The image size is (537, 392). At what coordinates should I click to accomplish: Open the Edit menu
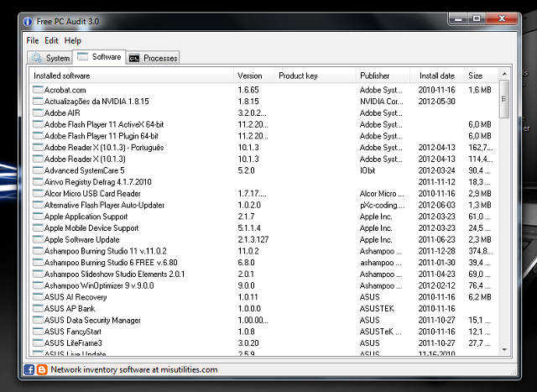(x=51, y=40)
